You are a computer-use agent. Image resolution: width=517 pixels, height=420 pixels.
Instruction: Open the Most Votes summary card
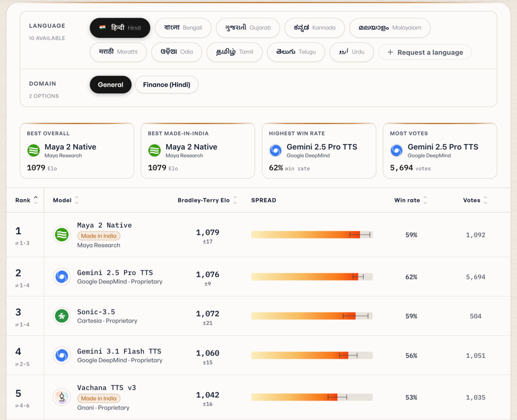pos(440,151)
